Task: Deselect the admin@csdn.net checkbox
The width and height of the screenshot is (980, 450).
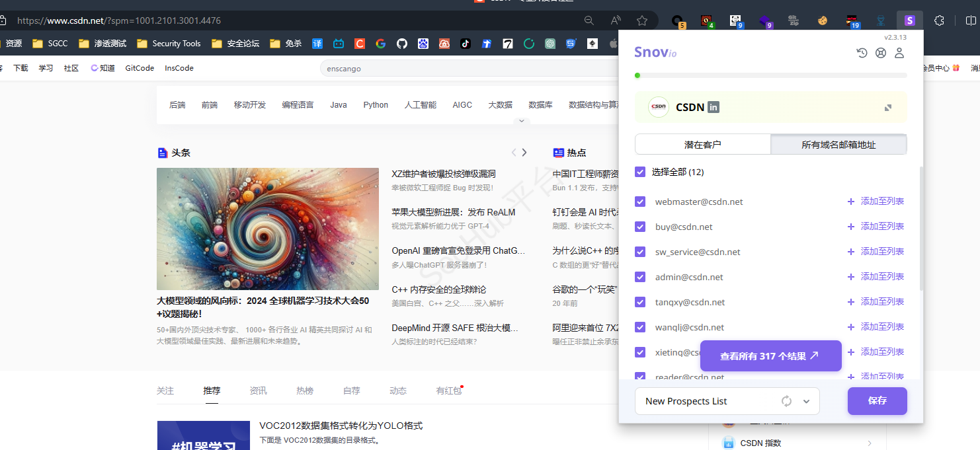Action: pyautogui.click(x=640, y=277)
